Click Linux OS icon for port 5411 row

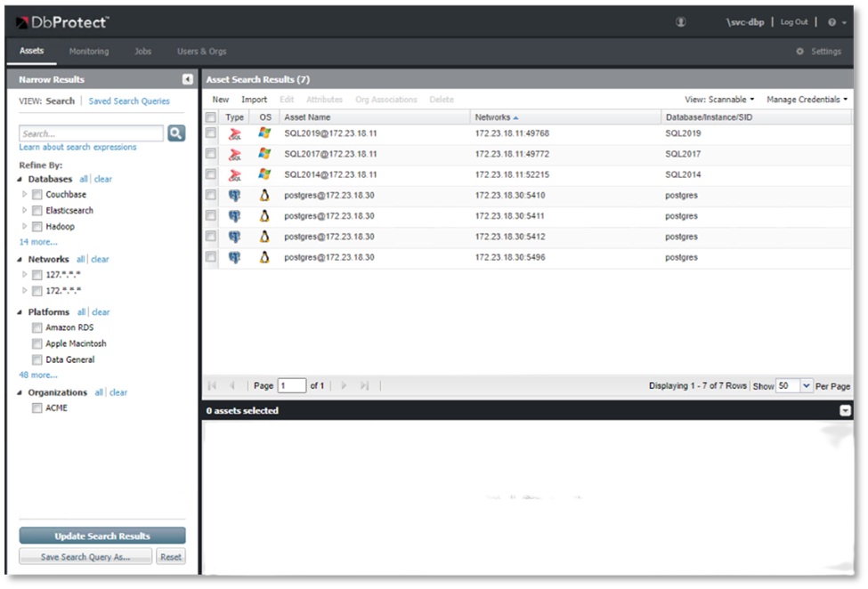pos(264,216)
